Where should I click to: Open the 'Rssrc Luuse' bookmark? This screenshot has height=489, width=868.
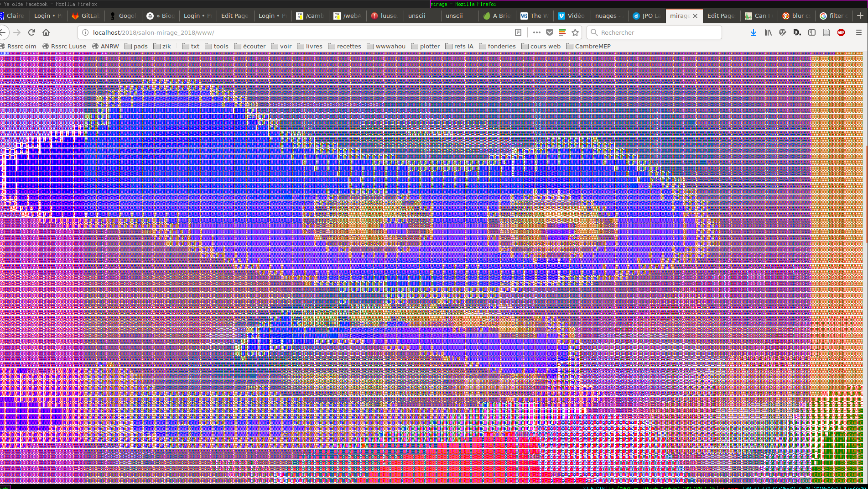[x=64, y=46]
